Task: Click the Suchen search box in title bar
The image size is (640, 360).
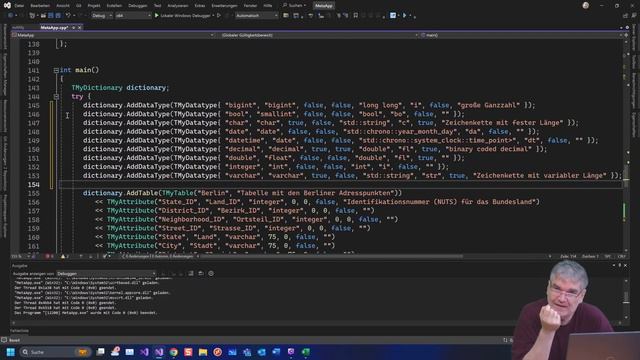Action: point(295,6)
